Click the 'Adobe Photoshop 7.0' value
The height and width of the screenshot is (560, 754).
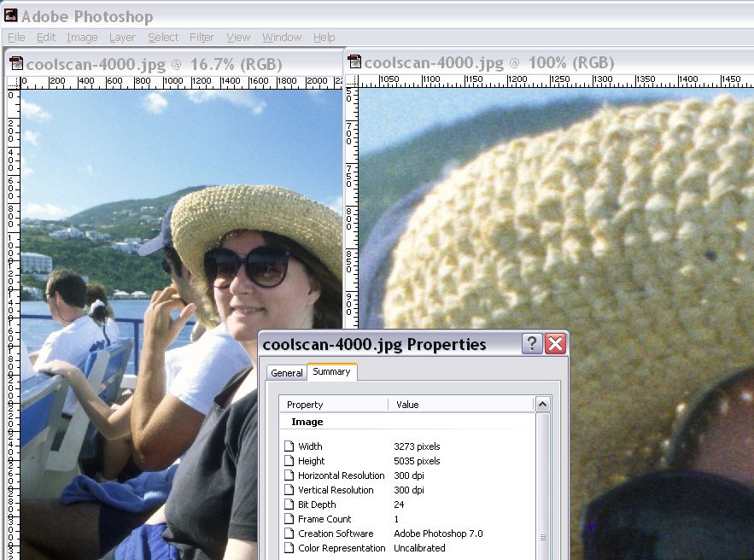click(438, 533)
